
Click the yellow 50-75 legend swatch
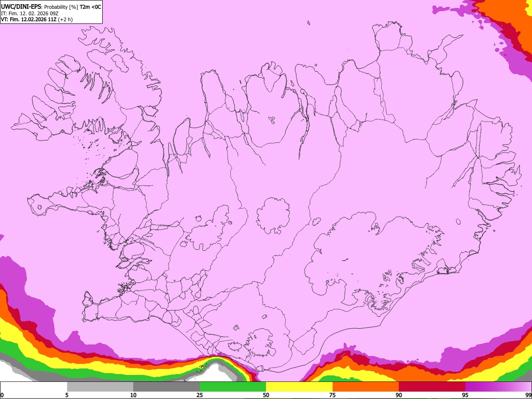(x=299, y=387)
